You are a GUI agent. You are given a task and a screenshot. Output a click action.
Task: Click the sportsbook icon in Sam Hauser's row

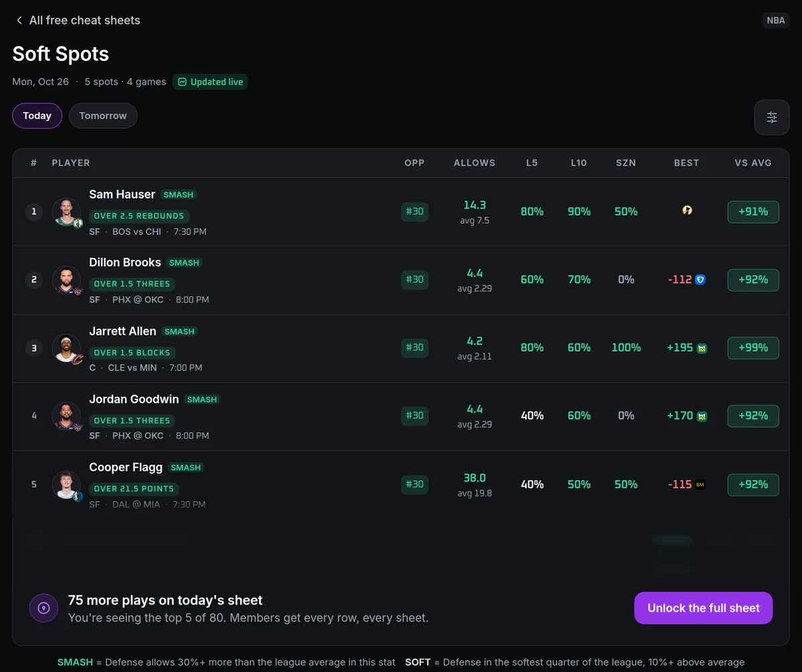(687, 210)
